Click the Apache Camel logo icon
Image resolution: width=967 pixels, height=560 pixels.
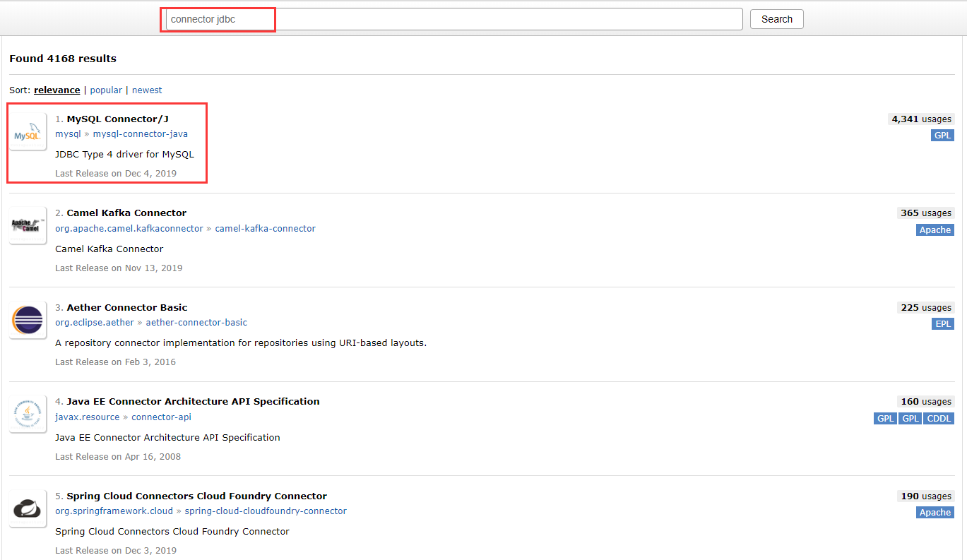click(x=28, y=226)
